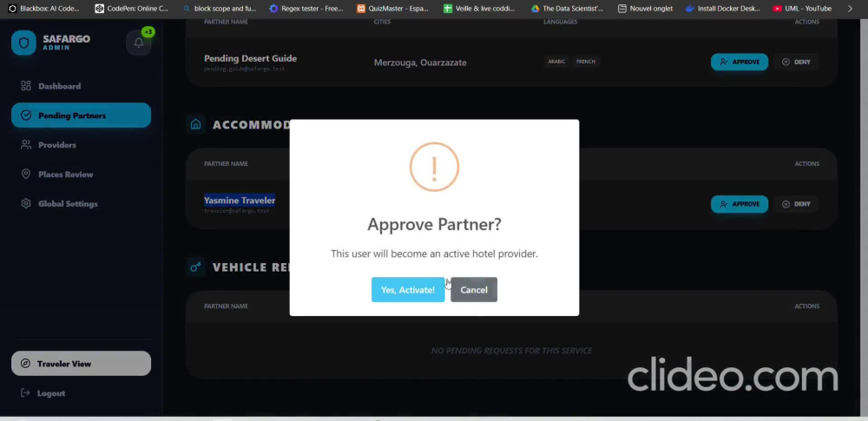Open Nouvel onglet tab

(646, 9)
